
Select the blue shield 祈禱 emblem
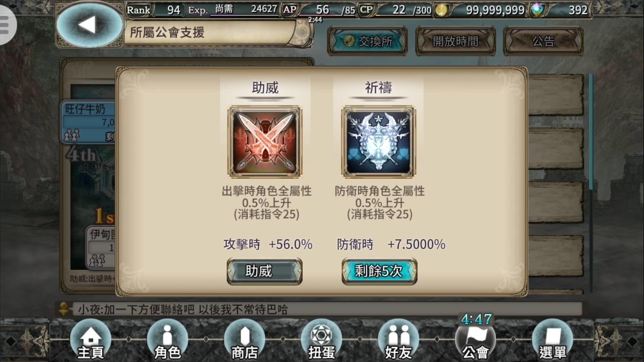[379, 141]
